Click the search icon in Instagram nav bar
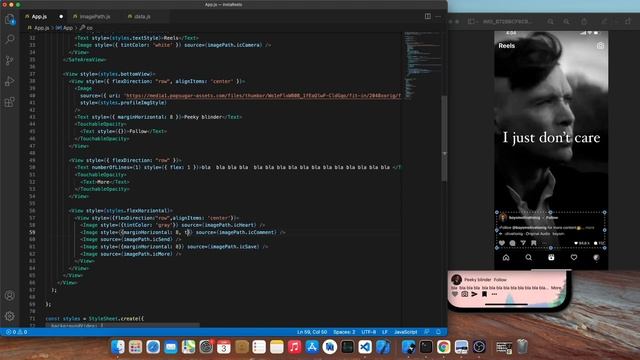The height and width of the screenshot is (360, 640). [529, 258]
